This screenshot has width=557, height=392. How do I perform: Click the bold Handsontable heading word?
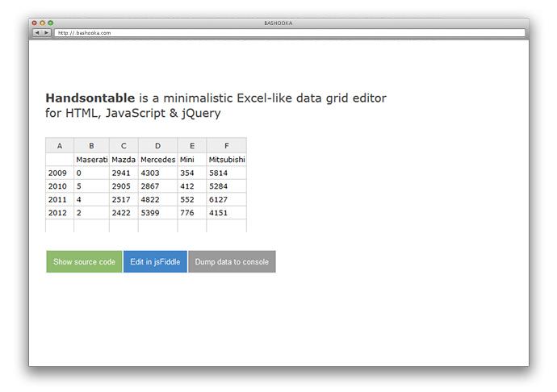(90, 98)
